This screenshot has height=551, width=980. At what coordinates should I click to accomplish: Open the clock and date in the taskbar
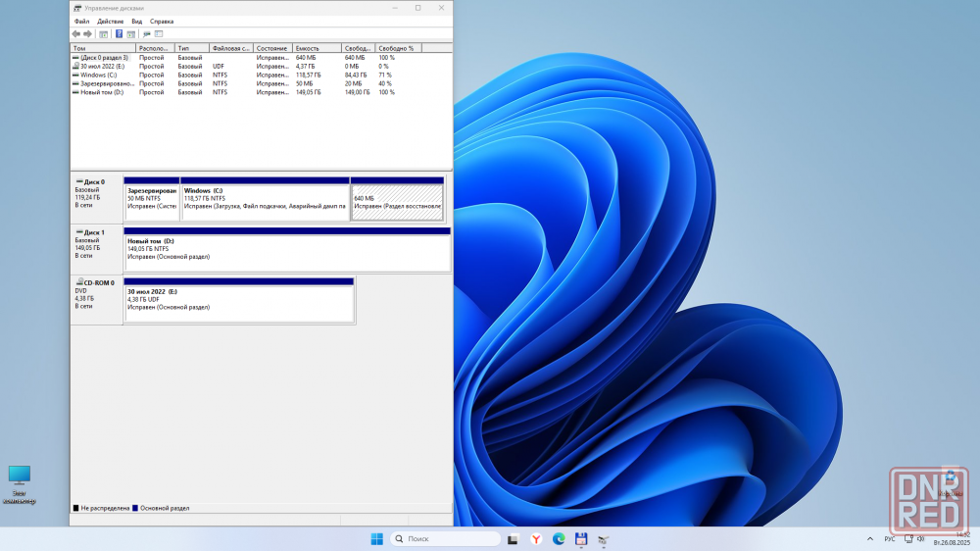pyautogui.click(x=952, y=539)
